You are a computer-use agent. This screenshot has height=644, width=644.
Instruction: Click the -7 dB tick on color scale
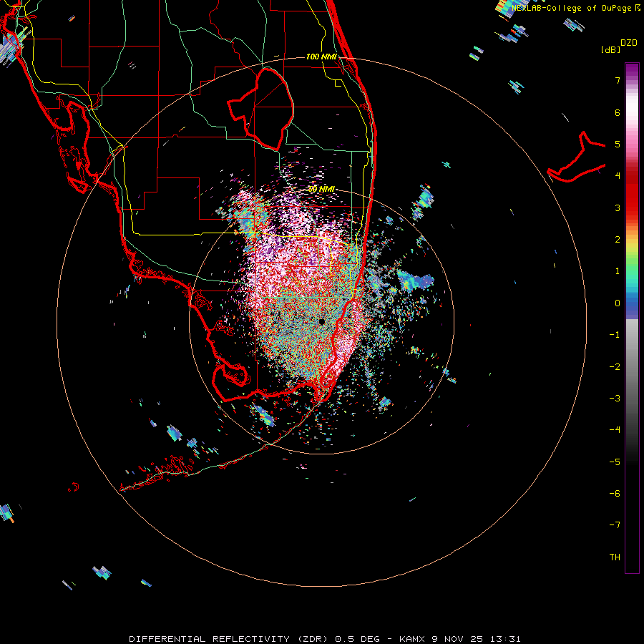coord(615,525)
